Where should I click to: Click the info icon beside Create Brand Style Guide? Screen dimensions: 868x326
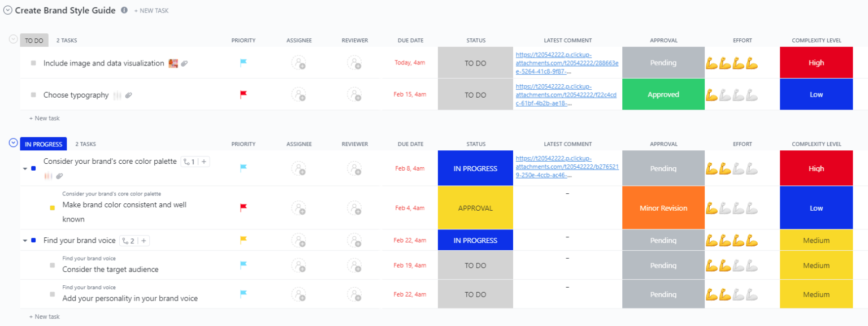(x=124, y=10)
